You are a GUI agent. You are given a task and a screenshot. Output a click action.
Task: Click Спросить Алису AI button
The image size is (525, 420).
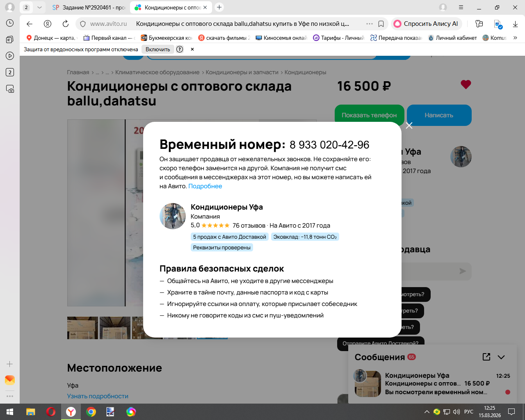427,24
